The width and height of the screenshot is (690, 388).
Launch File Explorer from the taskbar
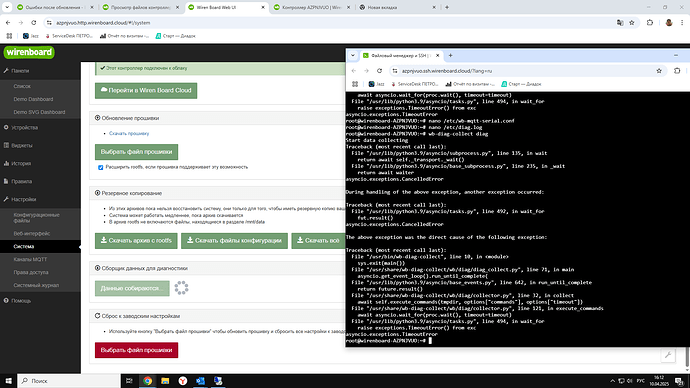(165, 381)
